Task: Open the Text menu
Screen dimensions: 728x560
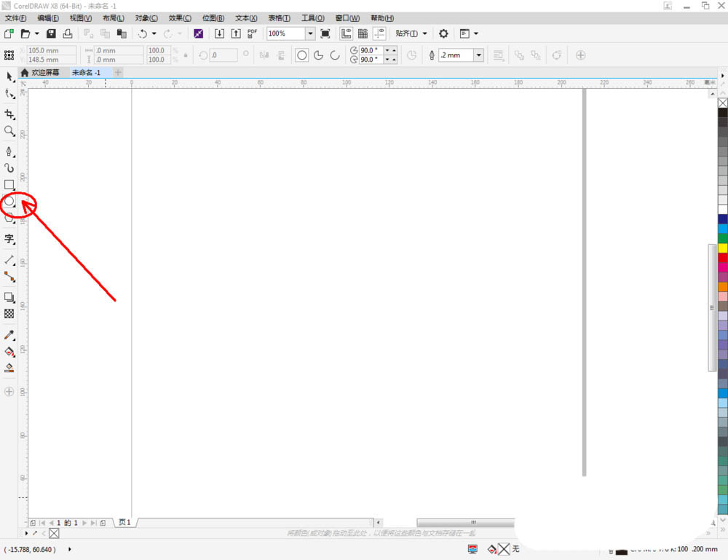Action: point(246,18)
